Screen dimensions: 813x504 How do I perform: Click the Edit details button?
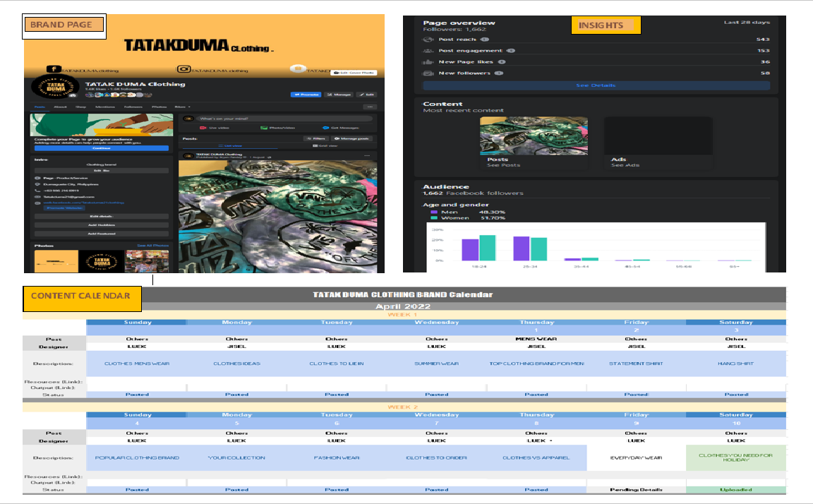(x=102, y=216)
